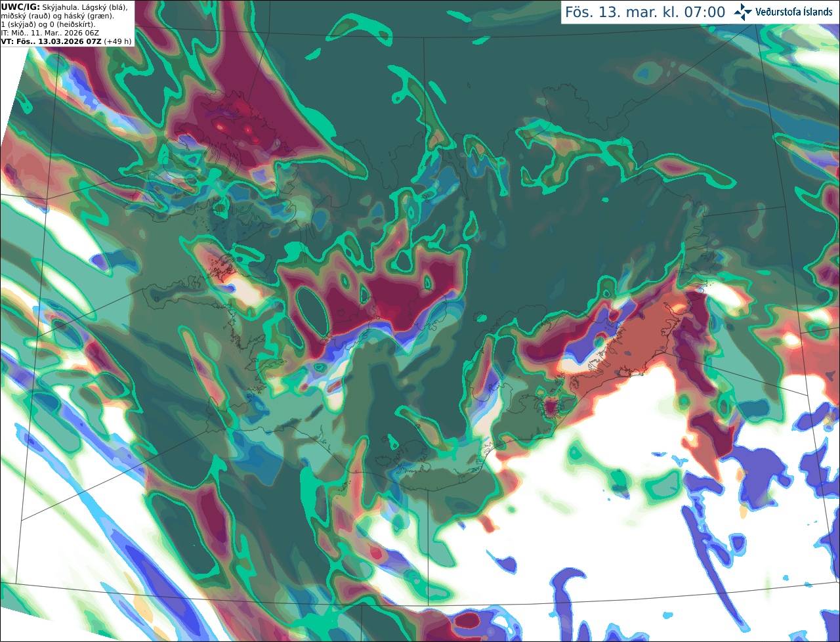The image size is (840, 642).
Task: Click the 'VT: Fös.. 13.03.2026 07Z' valid time
Action: (x=51, y=41)
